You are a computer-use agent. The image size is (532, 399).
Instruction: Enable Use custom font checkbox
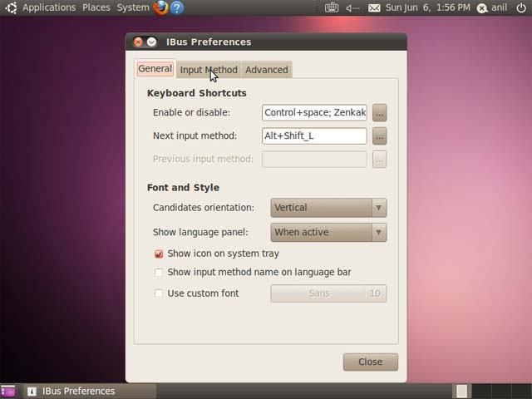pos(159,293)
